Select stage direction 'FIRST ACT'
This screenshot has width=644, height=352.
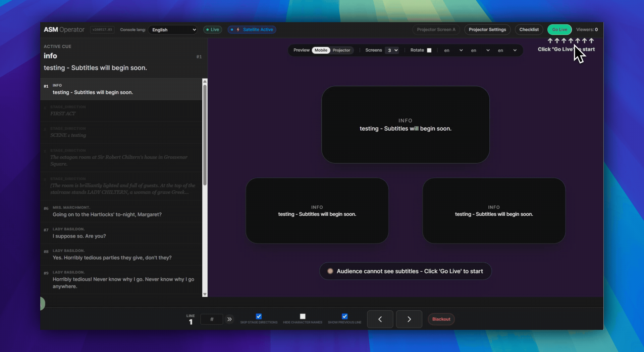[121, 111]
